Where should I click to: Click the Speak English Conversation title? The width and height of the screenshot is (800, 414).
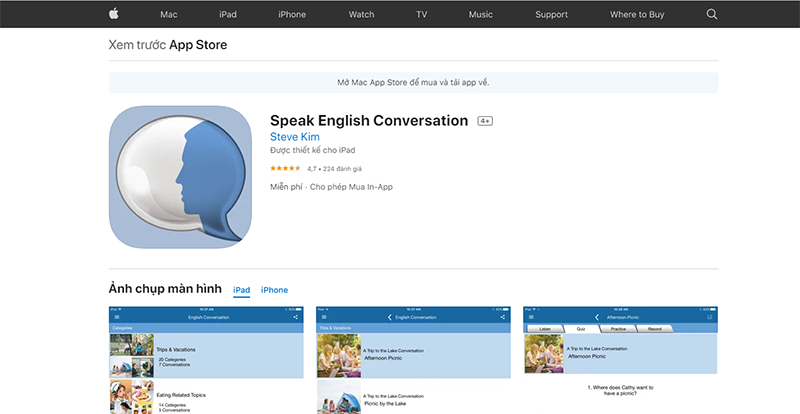coord(369,120)
